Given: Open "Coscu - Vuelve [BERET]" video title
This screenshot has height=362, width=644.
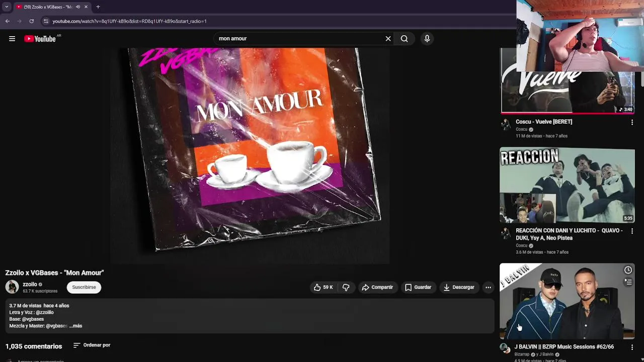Looking at the screenshot, I should point(544,122).
